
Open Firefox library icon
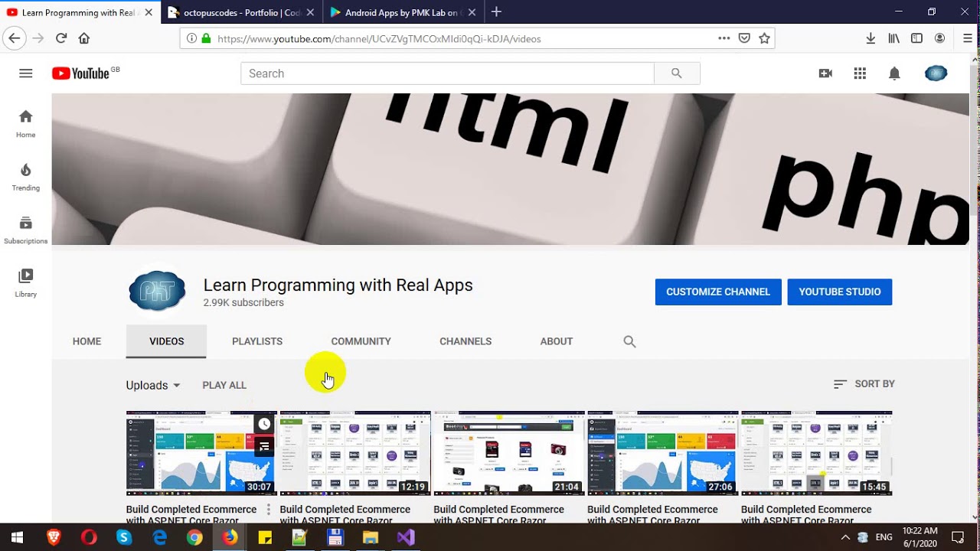893,38
